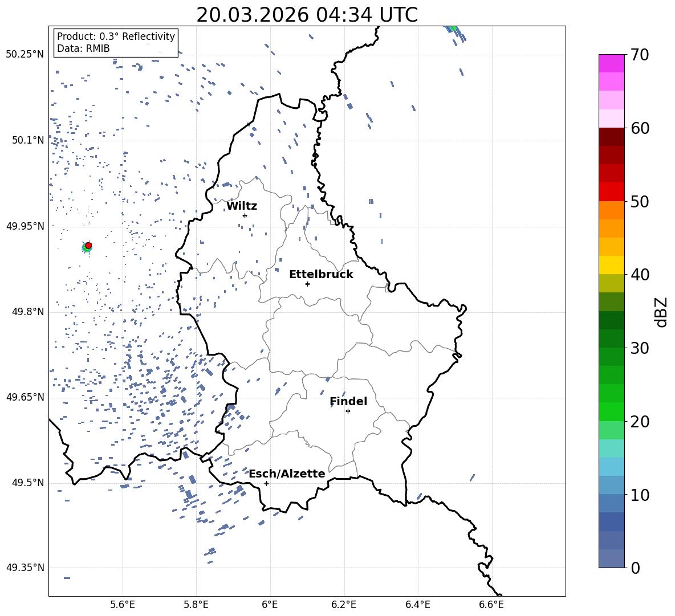Viewport: 675px width, 616px height.
Task: Click the red radar site marker
Action: pos(88,246)
